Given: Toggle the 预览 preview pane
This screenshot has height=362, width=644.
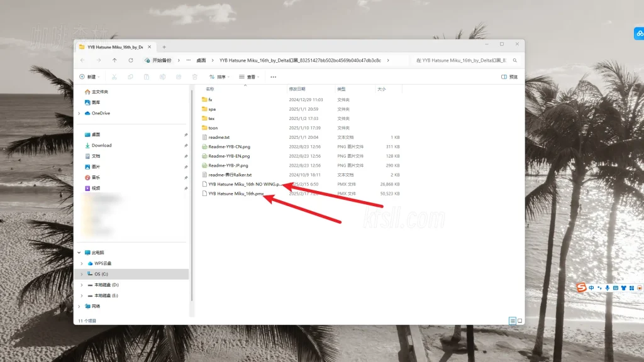Looking at the screenshot, I should click(x=509, y=77).
